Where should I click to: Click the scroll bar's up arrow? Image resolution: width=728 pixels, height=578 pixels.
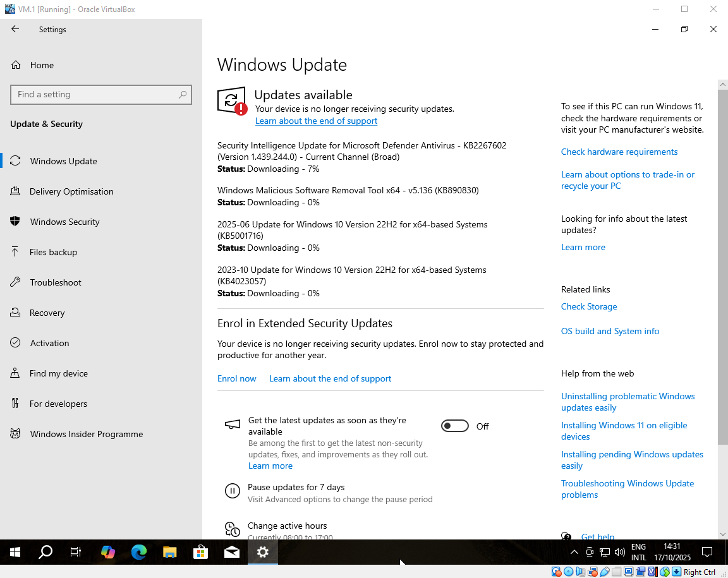click(x=722, y=85)
